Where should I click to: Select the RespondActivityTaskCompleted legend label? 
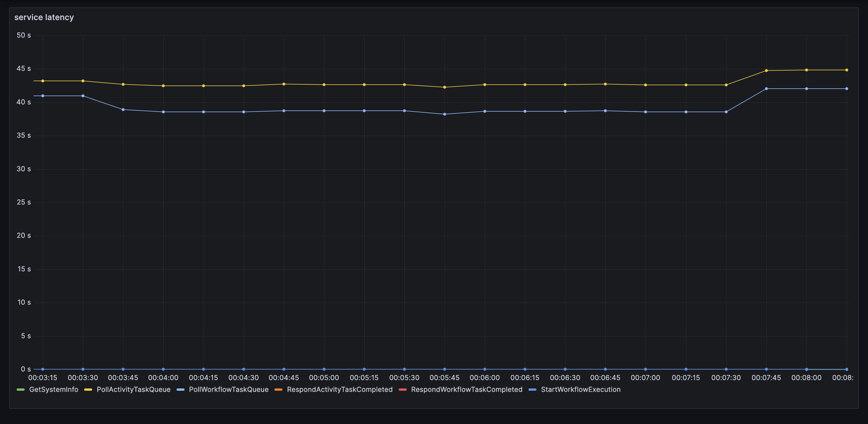[x=340, y=390]
